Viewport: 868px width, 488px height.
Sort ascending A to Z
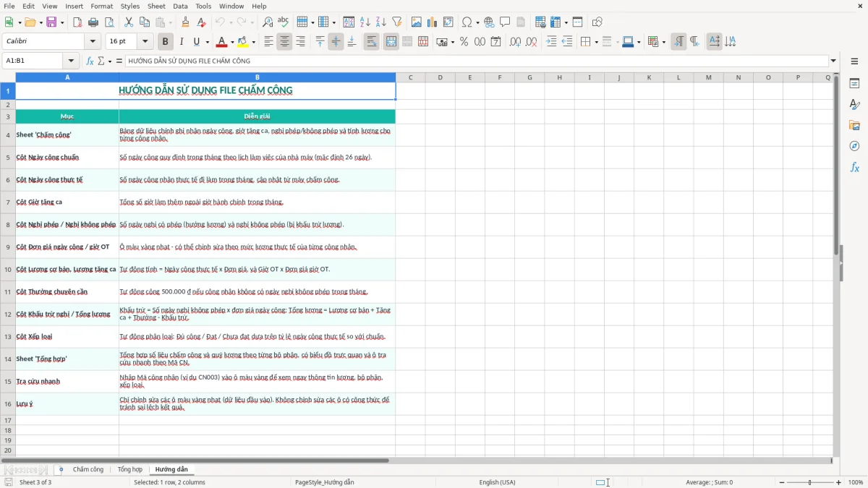click(x=365, y=22)
